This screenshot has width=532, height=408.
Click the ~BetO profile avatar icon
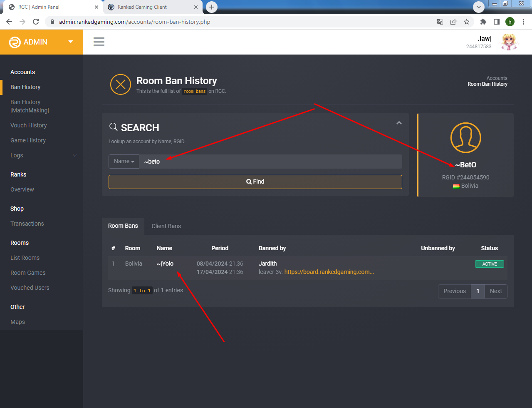[x=466, y=138]
